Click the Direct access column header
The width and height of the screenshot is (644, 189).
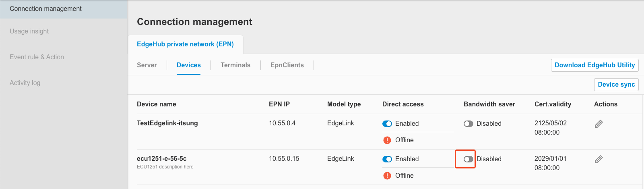(403, 104)
